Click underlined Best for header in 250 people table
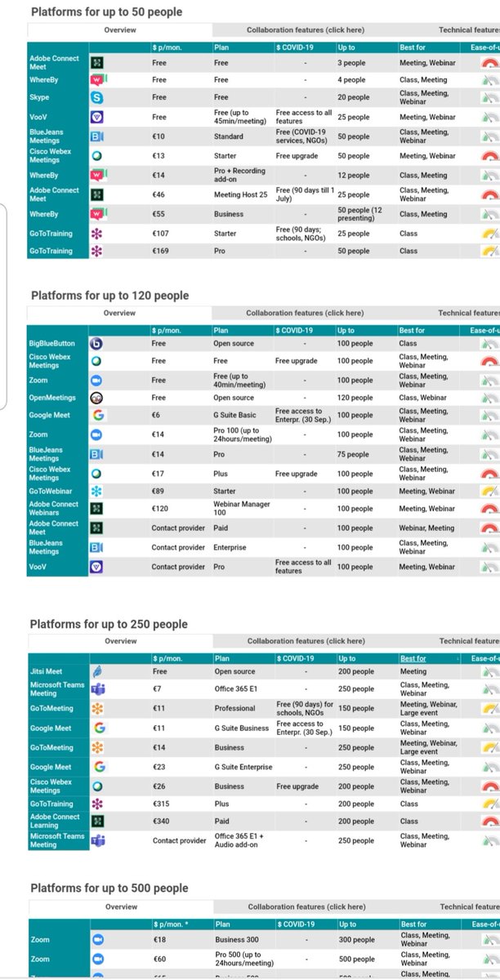This screenshot has width=500, height=980. 413,658
